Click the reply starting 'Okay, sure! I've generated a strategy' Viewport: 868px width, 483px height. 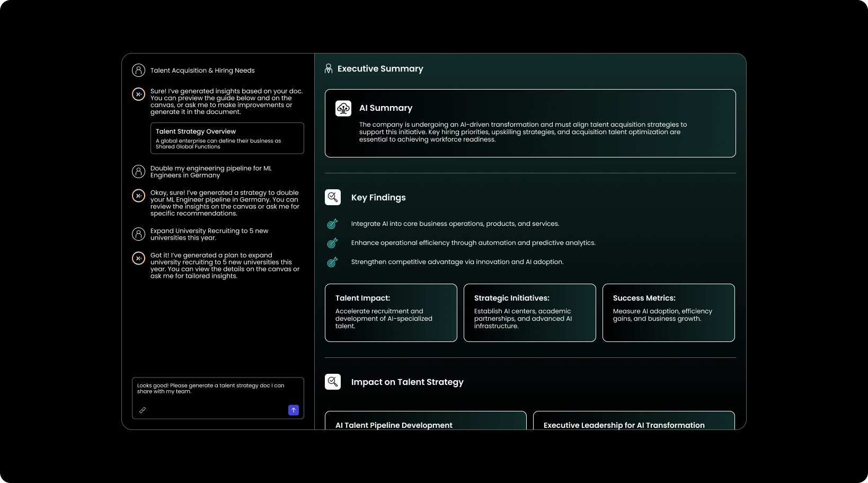click(x=225, y=203)
